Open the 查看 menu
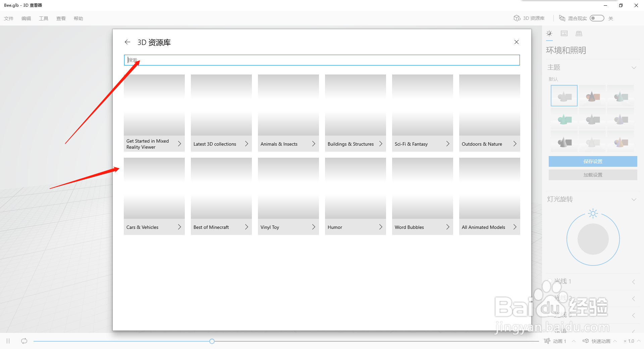The image size is (644, 349). tap(61, 18)
